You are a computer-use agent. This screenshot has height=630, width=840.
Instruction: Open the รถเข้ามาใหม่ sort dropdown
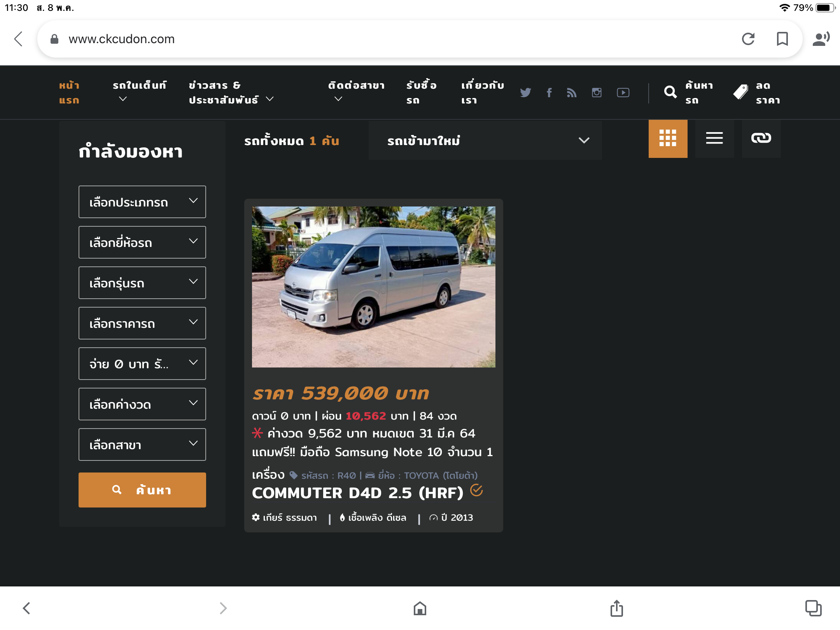click(485, 140)
